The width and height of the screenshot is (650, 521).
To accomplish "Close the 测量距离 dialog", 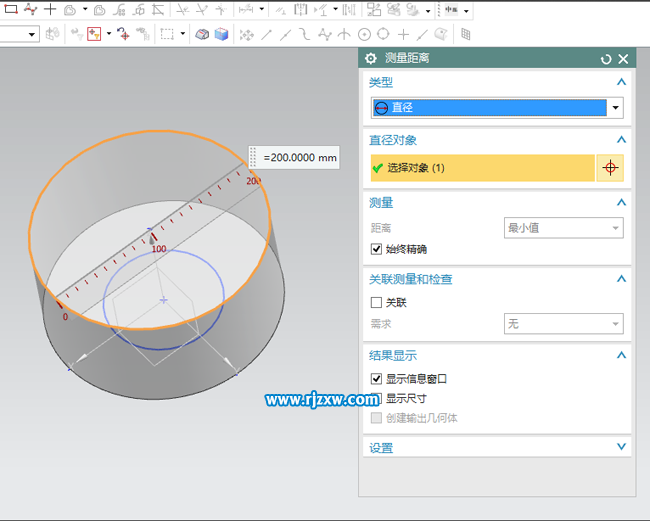I will click(x=623, y=59).
